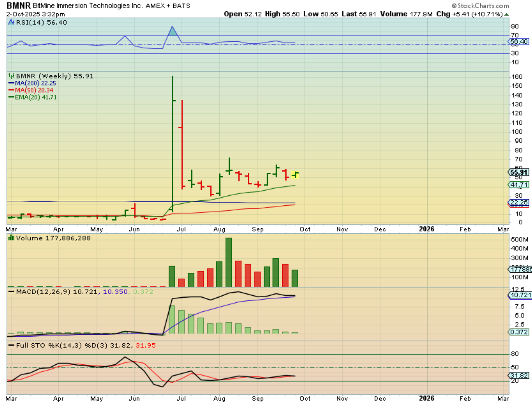532x403 pixels.
Task: Click the BMNR ticker symbol in the header
Action: pos(18,5)
